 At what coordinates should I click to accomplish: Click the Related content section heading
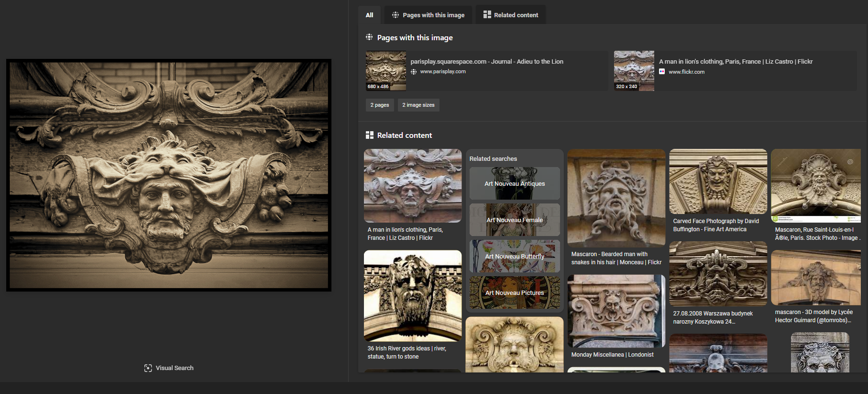pos(404,135)
